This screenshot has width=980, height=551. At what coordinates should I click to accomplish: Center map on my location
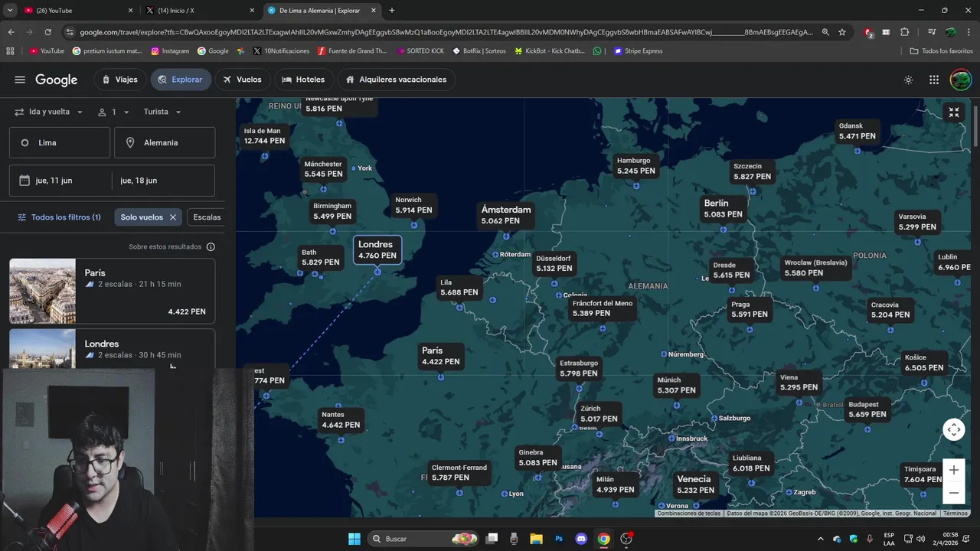pos(954,429)
